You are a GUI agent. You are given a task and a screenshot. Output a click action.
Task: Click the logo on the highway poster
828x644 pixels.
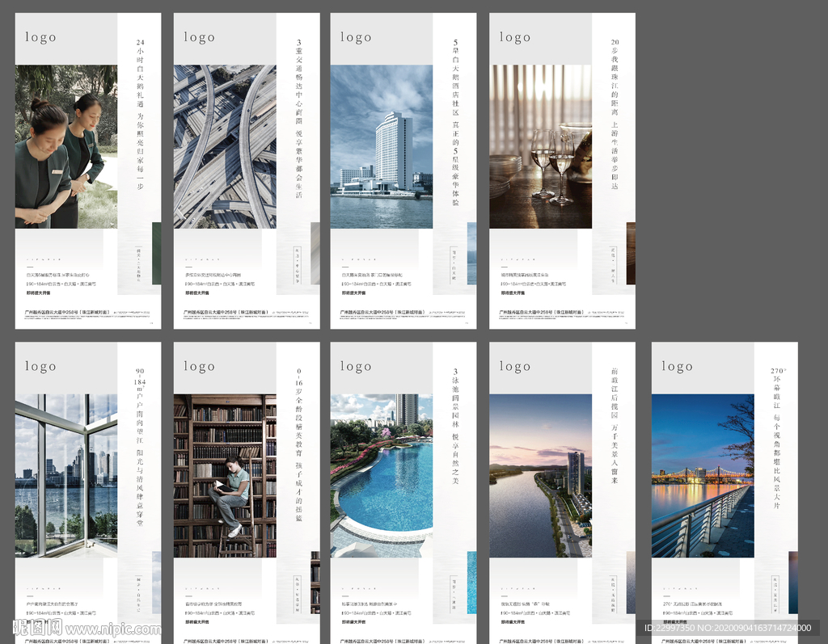(x=199, y=37)
